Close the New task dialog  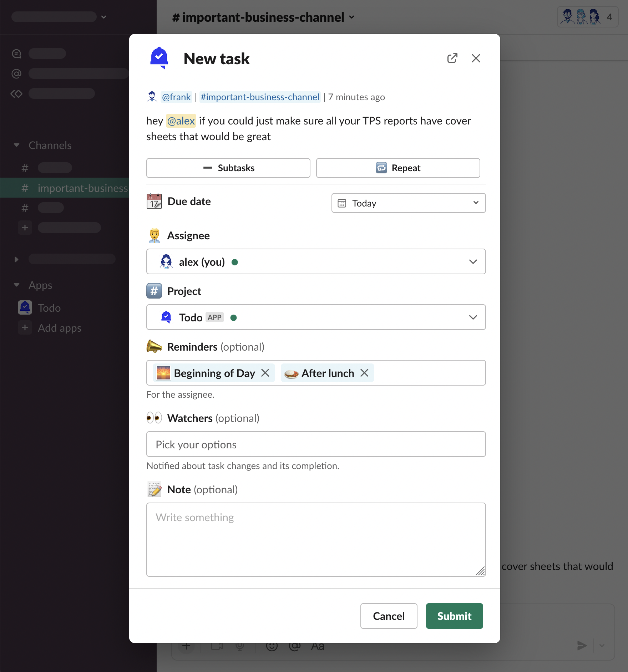pyautogui.click(x=476, y=58)
